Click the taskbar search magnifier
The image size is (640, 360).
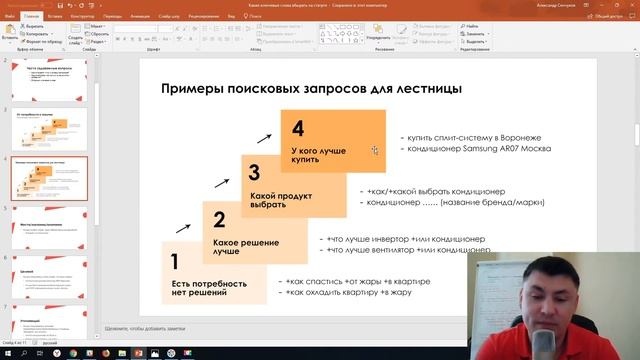[24, 353]
